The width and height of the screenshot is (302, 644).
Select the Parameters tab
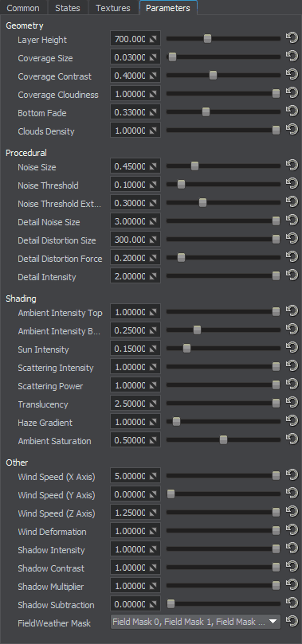[168, 8]
